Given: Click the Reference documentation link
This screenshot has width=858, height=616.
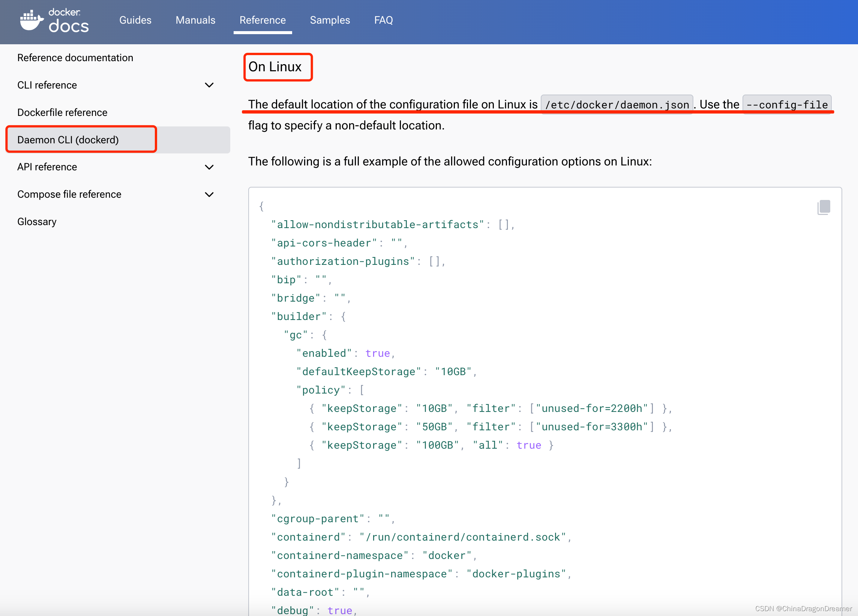Looking at the screenshot, I should tap(75, 57).
